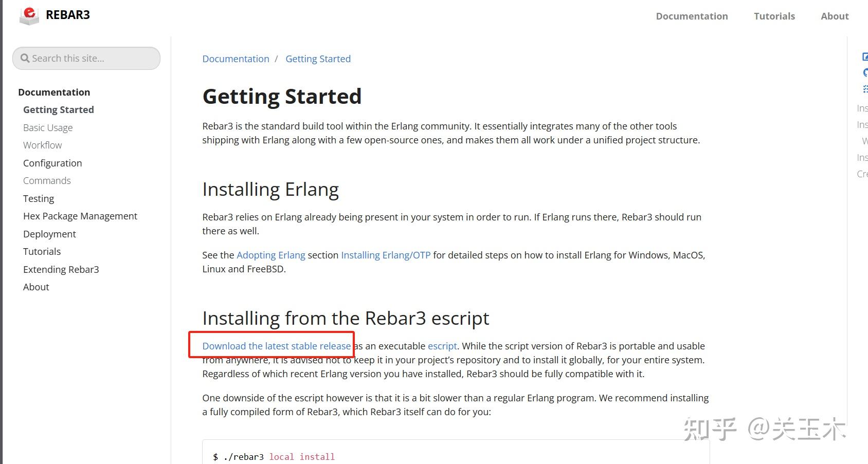Open the GitHub icon in the right panel
This screenshot has height=464, width=868.
pyautogui.click(x=865, y=72)
